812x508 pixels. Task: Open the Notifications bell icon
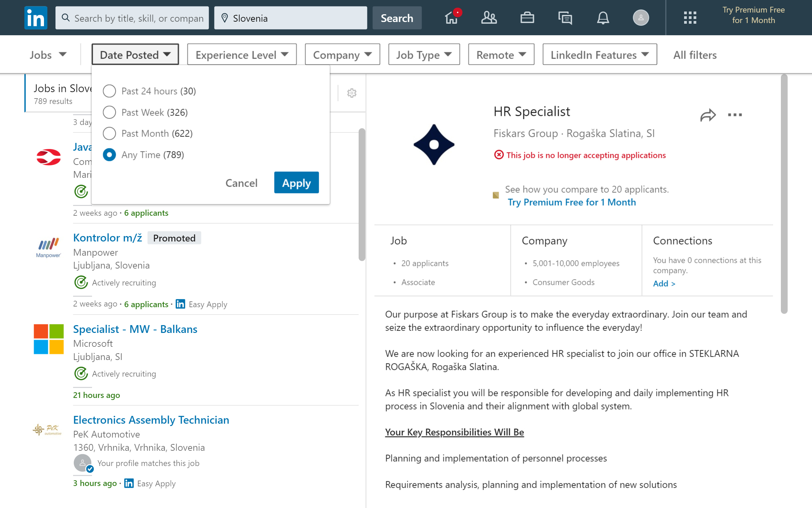(603, 18)
